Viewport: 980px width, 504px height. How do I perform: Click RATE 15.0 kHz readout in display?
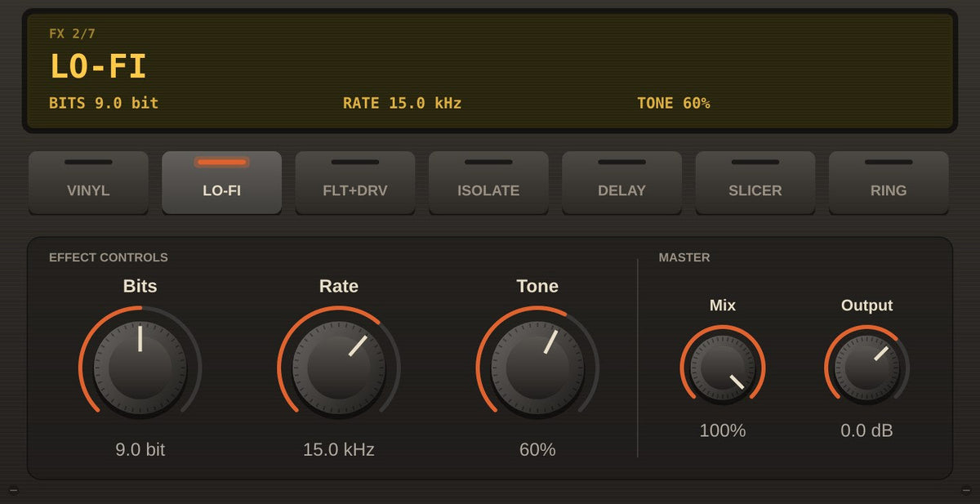coord(402,103)
